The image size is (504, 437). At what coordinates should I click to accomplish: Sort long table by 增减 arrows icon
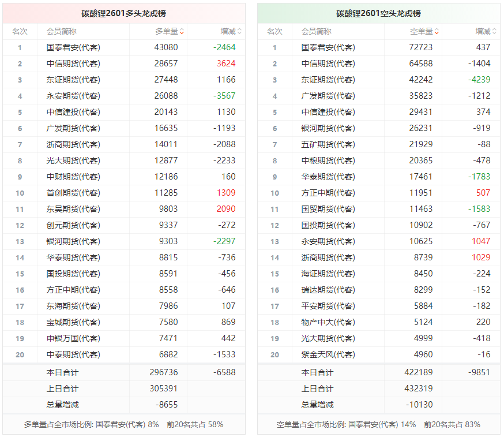click(x=239, y=32)
